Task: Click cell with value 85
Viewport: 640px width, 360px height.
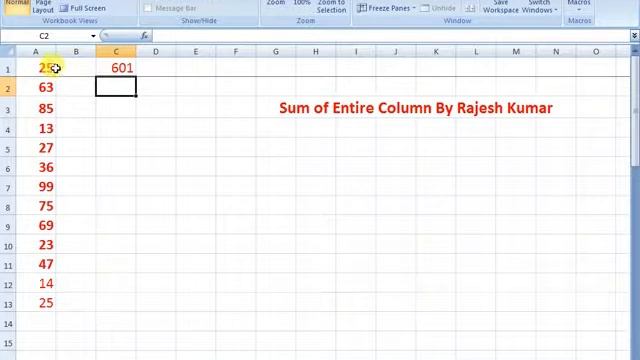Action: pyautogui.click(x=36, y=108)
